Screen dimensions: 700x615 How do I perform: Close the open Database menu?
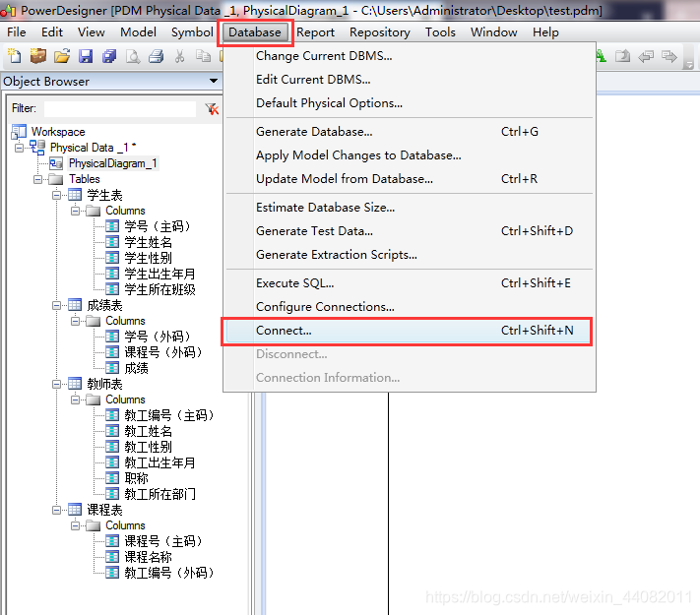(255, 32)
